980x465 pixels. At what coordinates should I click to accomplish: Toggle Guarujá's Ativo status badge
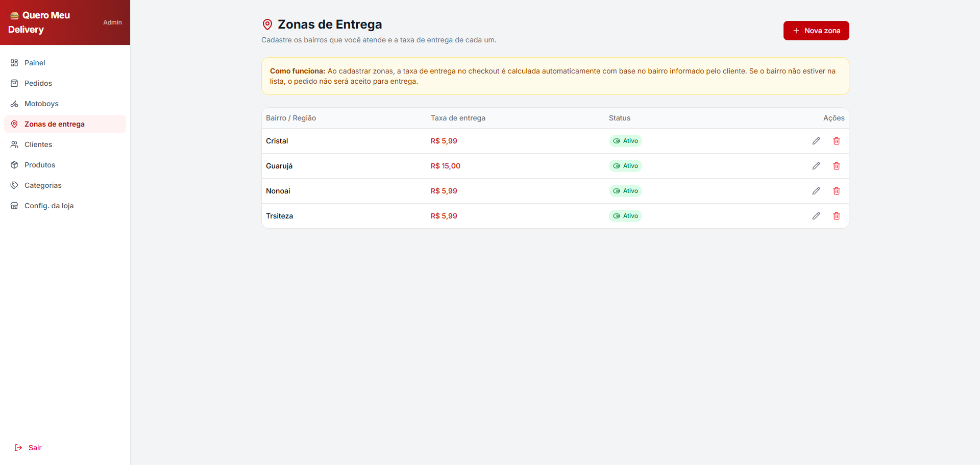625,166
